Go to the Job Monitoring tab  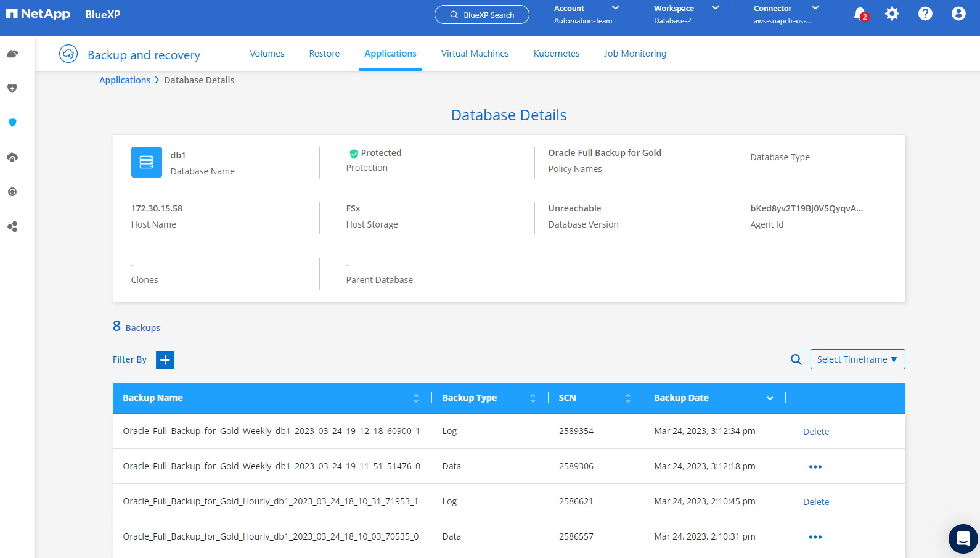[x=635, y=54]
